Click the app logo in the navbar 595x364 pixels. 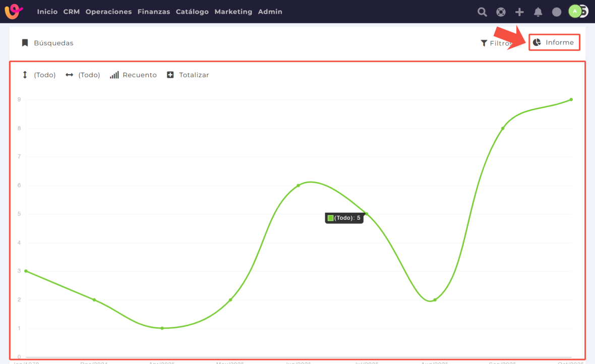click(x=14, y=11)
